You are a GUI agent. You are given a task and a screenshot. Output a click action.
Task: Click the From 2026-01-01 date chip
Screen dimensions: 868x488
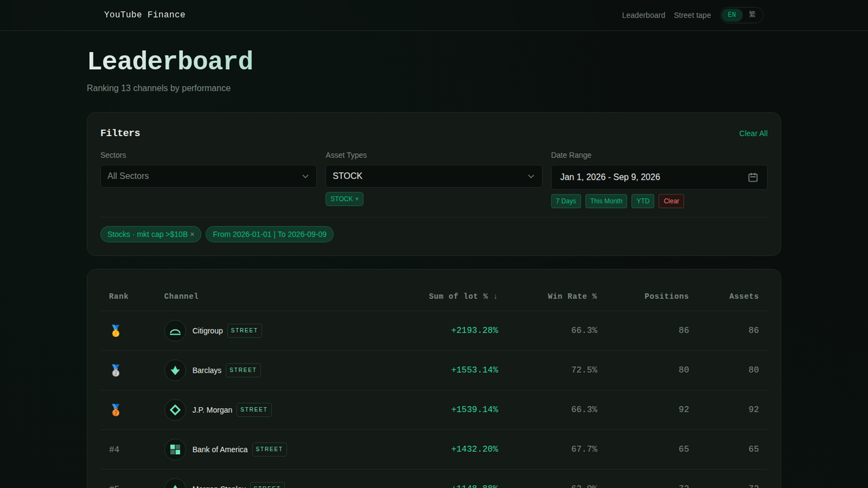[x=269, y=235]
